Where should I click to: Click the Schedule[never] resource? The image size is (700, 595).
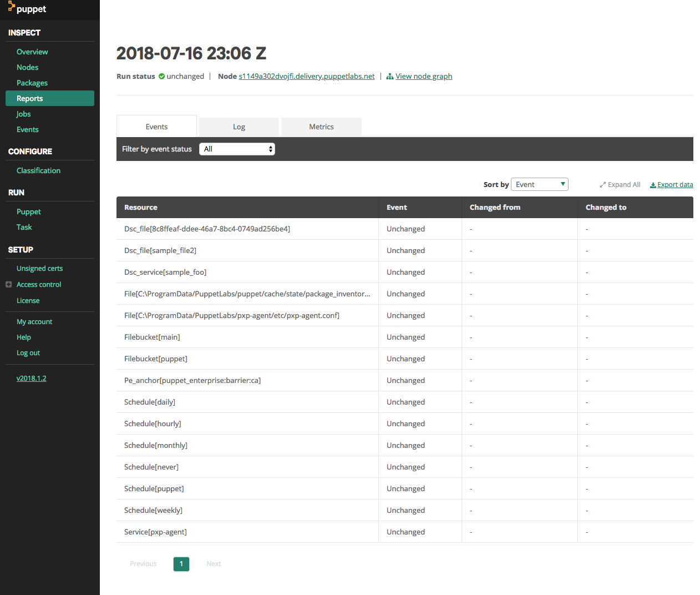tap(151, 467)
